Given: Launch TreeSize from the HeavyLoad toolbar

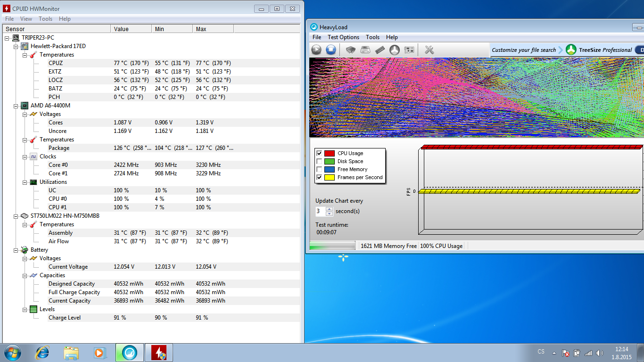Looking at the screenshot, I should point(395,49).
